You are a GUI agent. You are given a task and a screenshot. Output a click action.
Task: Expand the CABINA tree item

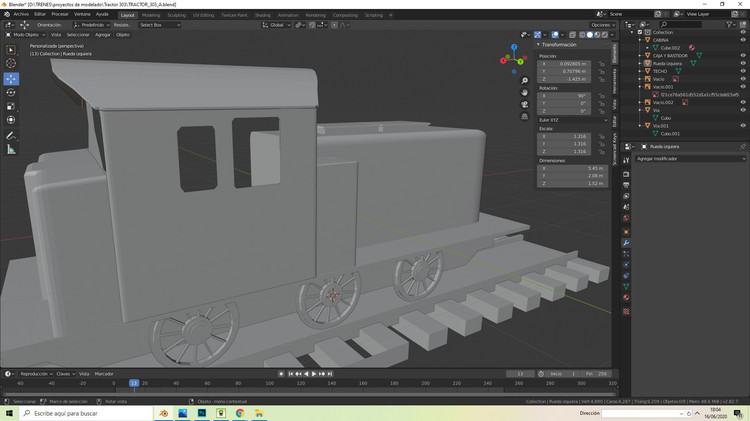[x=640, y=40]
